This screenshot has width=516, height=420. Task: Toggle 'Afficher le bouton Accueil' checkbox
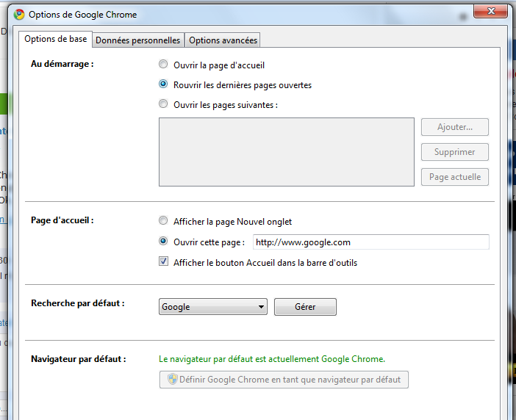[x=164, y=261]
